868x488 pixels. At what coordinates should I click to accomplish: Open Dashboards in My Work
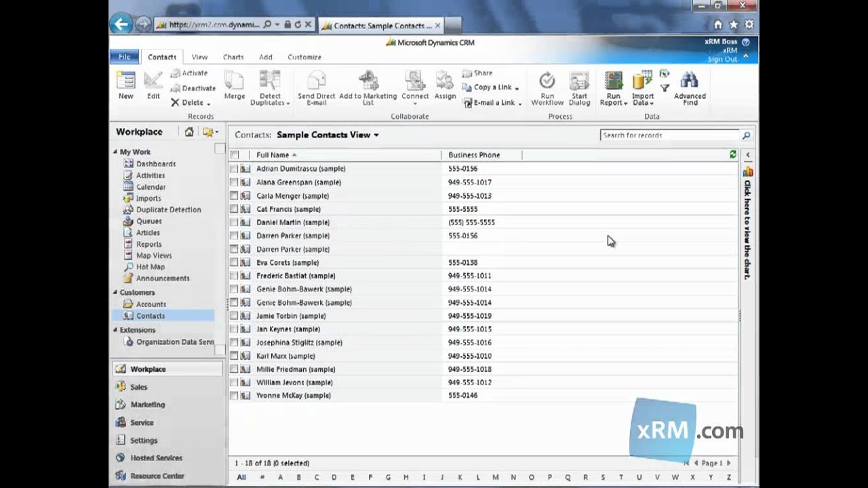click(156, 164)
